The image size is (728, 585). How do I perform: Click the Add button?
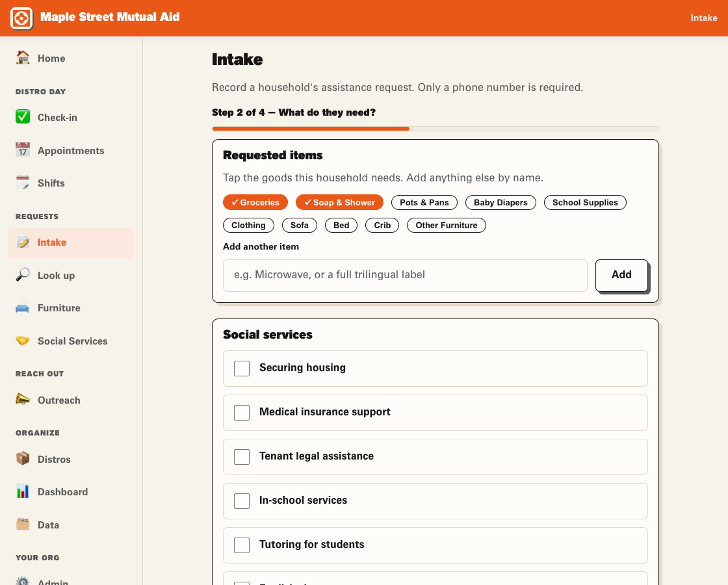621,275
